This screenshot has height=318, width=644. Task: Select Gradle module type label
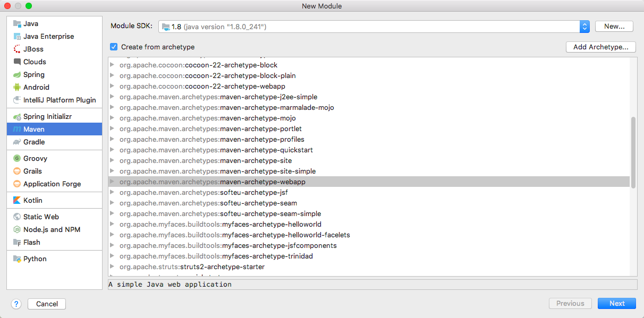click(x=34, y=142)
